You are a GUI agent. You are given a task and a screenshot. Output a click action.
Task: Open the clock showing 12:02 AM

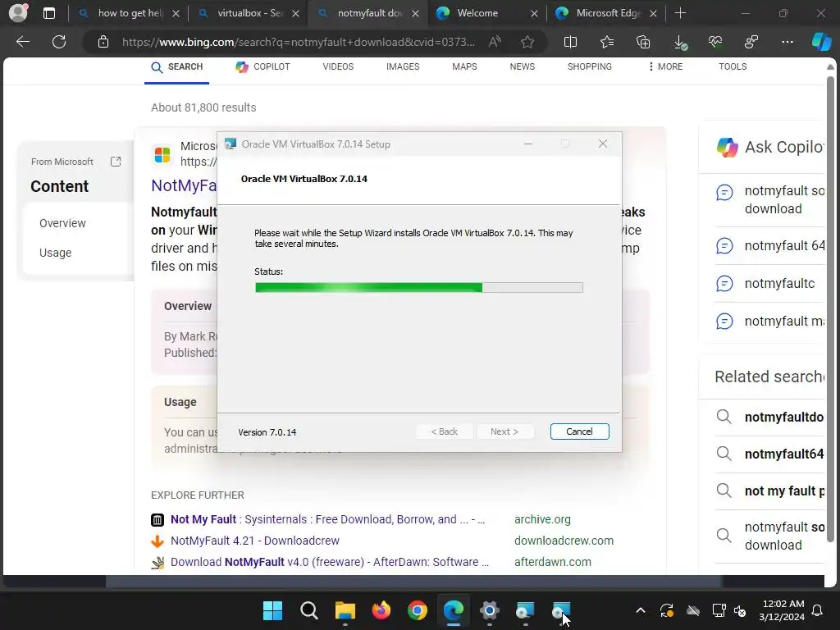click(782, 610)
